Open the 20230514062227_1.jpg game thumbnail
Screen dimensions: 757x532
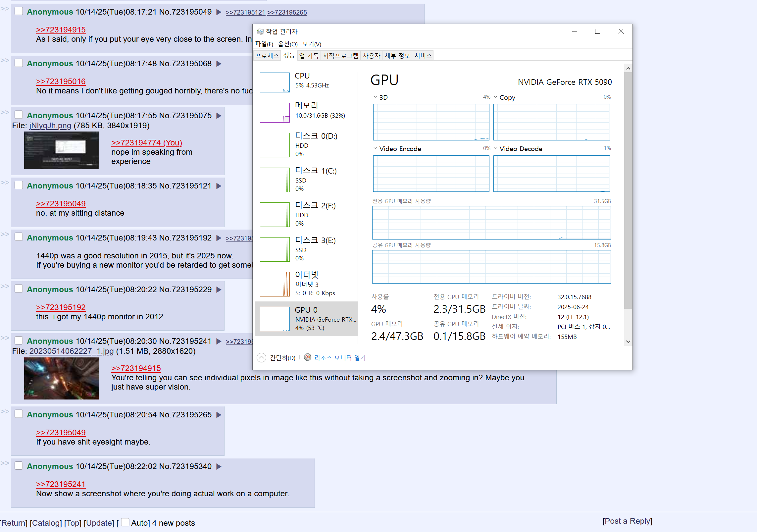[x=62, y=378]
